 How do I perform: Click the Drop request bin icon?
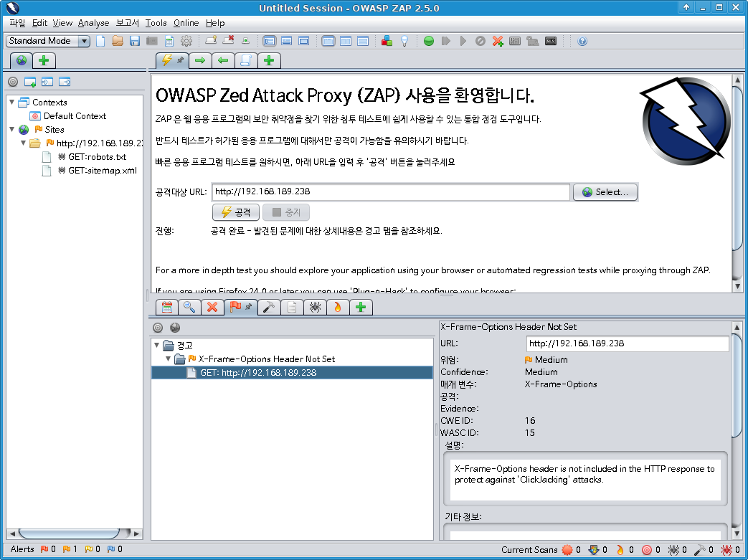coord(480,41)
